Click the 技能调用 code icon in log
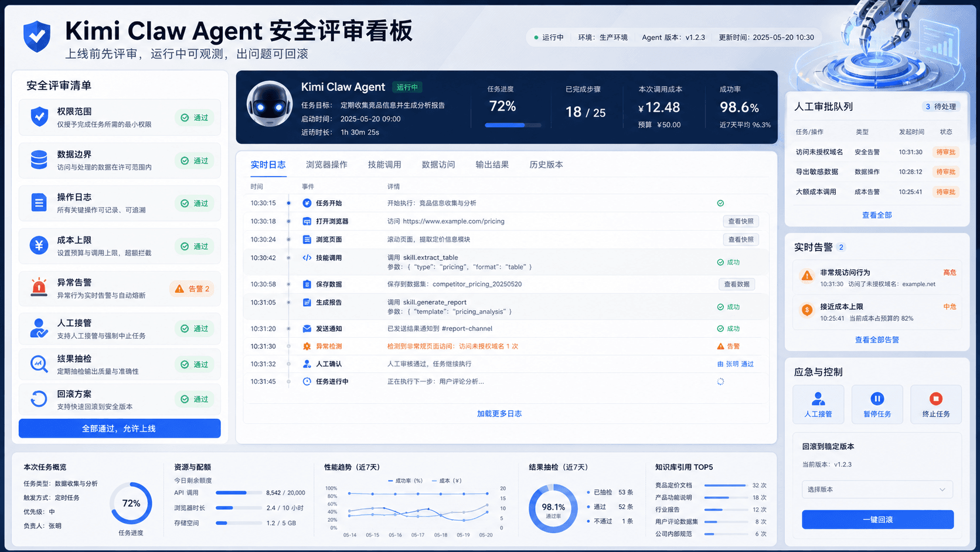 tap(307, 258)
